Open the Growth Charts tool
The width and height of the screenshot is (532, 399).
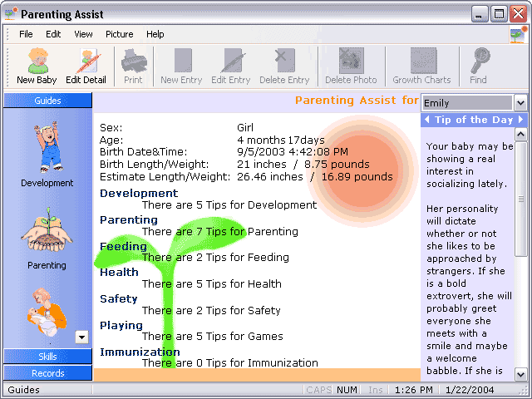(x=421, y=66)
